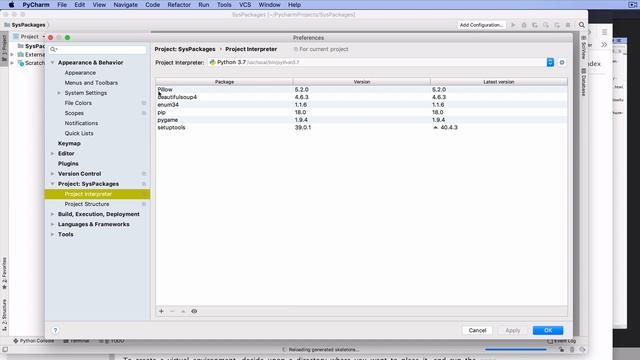Image resolution: width=640 pixels, height=360 pixels.
Task: Expand Build, Execution, Deployment section
Action: coord(53,214)
